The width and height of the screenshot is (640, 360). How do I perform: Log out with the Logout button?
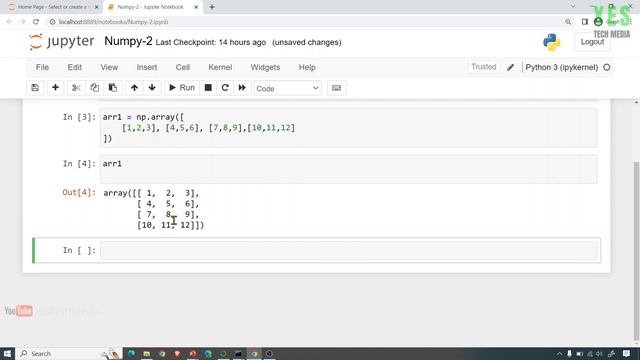[592, 42]
